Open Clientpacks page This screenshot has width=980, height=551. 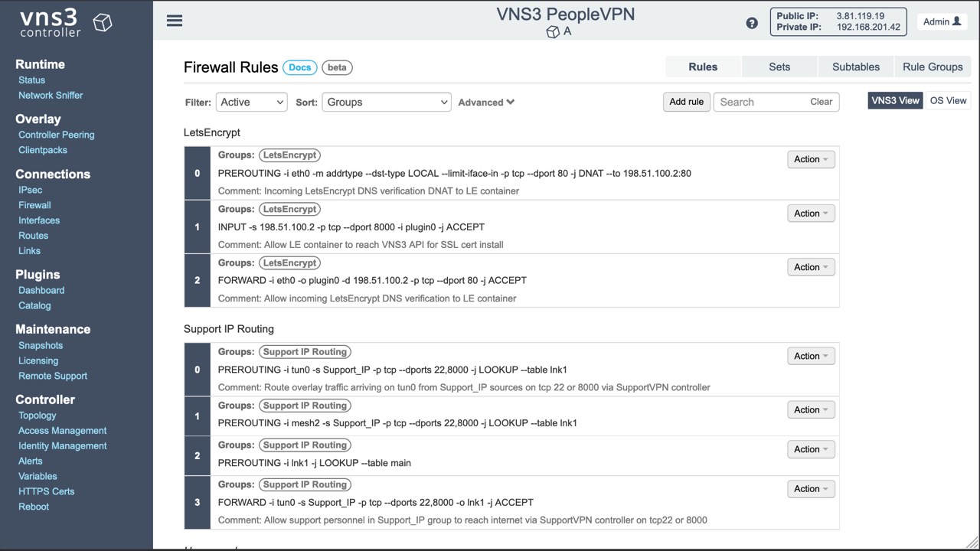pos(43,150)
